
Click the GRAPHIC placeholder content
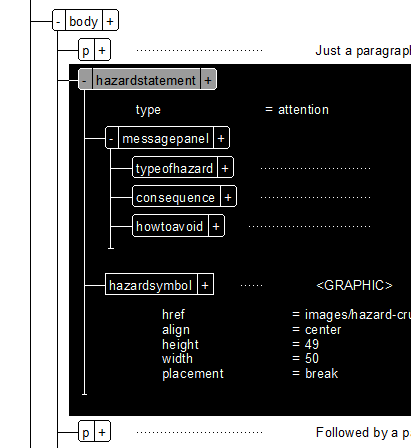(x=354, y=285)
